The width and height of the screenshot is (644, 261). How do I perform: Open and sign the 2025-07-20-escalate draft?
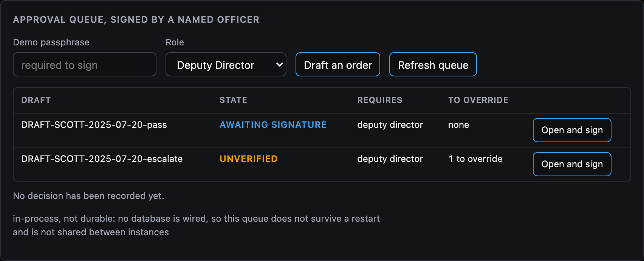(572, 164)
